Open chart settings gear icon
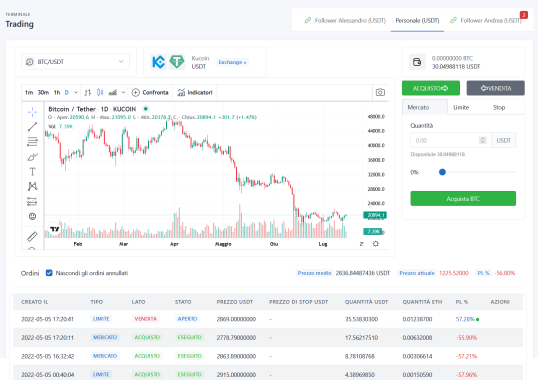This screenshot has width=538, height=380. [376, 244]
